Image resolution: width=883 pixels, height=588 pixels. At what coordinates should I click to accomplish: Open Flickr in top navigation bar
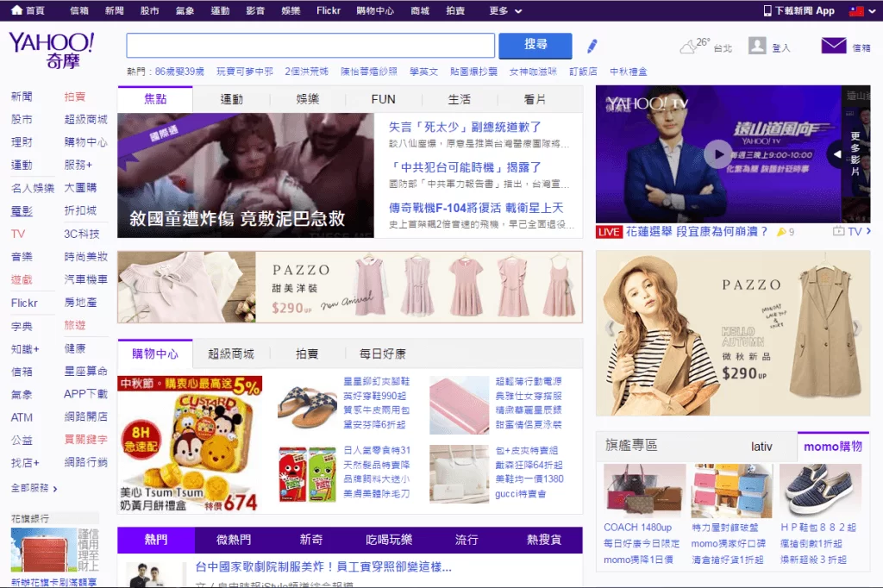(x=329, y=10)
